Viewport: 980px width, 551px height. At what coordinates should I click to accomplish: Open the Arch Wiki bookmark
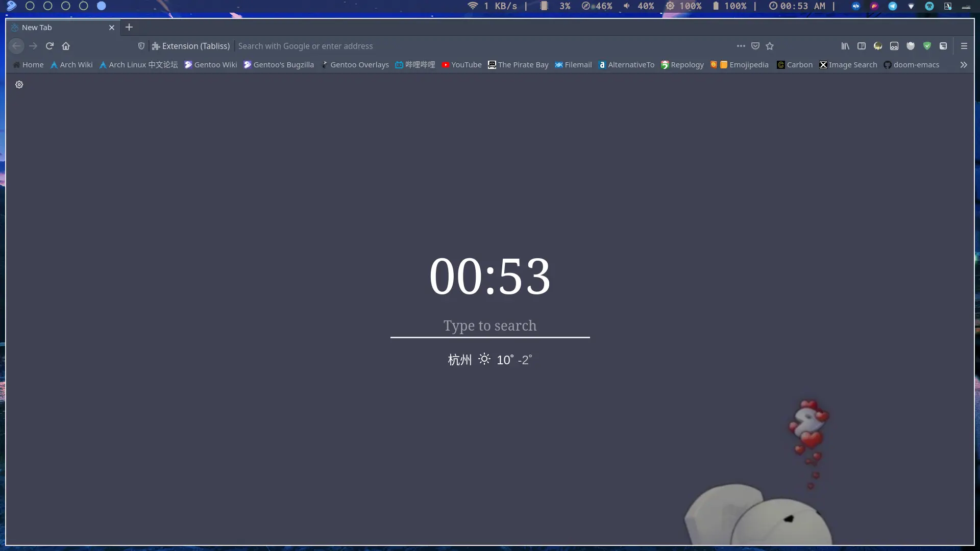(x=71, y=65)
